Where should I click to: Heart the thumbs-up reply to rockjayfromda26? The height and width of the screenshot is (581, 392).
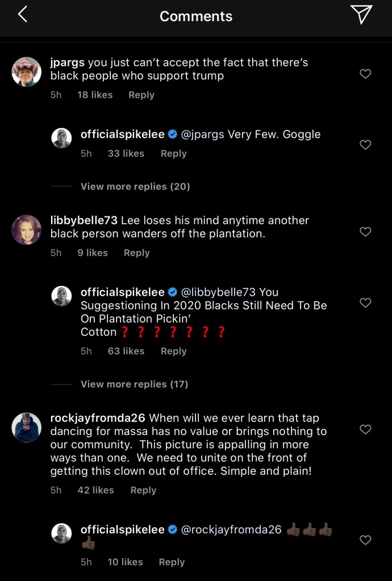[x=366, y=540]
